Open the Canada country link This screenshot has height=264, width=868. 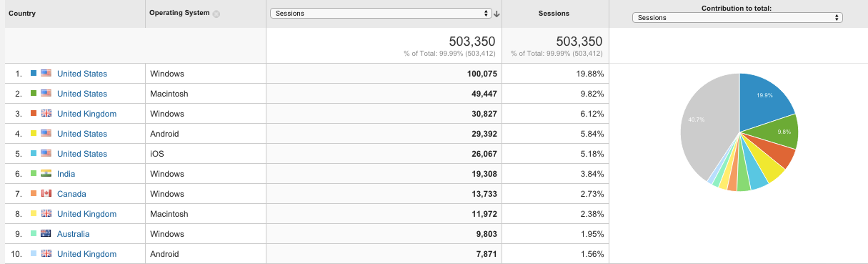[x=71, y=194]
